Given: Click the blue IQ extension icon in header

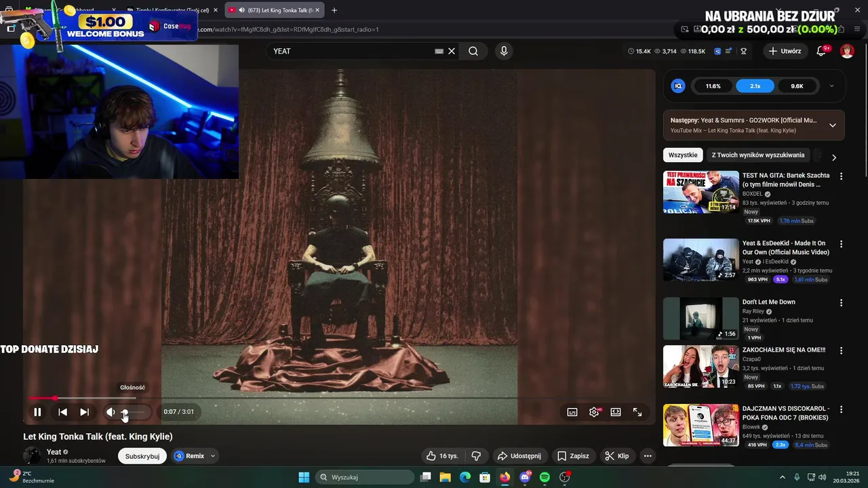Looking at the screenshot, I should point(717,51).
